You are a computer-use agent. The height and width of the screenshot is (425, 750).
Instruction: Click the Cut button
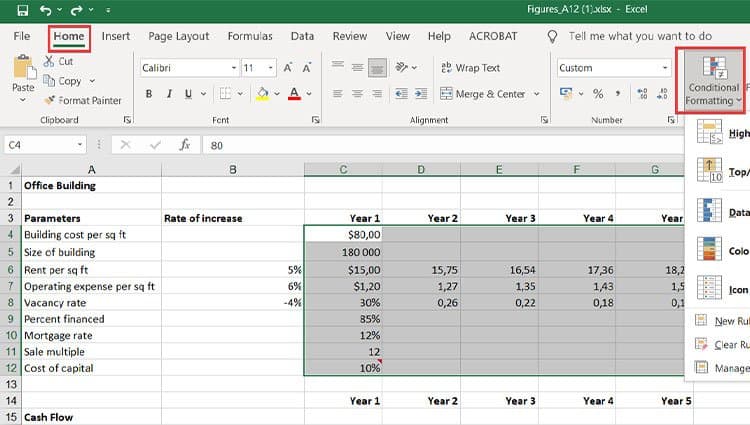pyautogui.click(x=58, y=61)
